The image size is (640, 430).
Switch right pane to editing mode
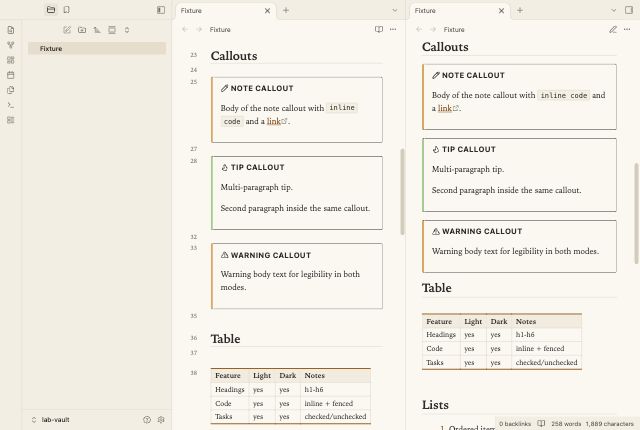613,29
